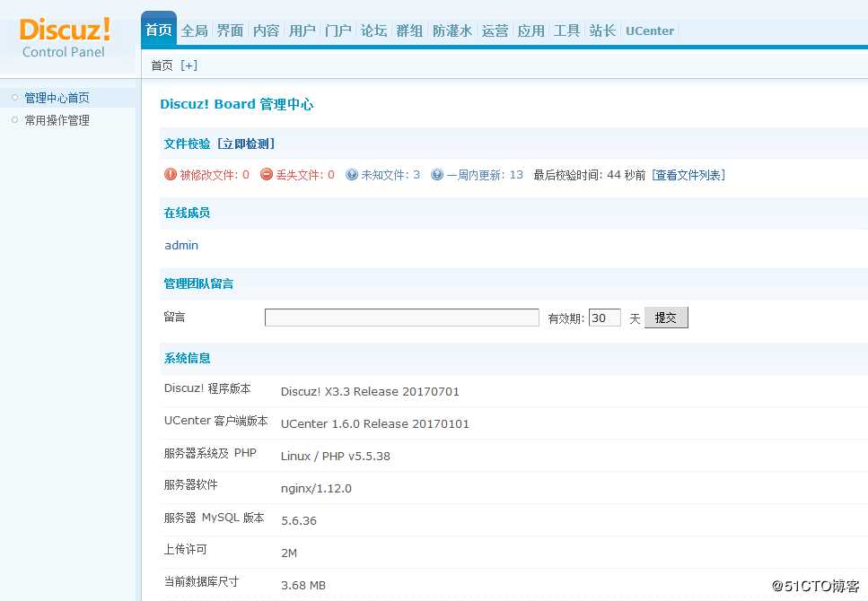Click the 管理团队留言 section heading
This screenshot has width=868, height=601.
pos(198,283)
